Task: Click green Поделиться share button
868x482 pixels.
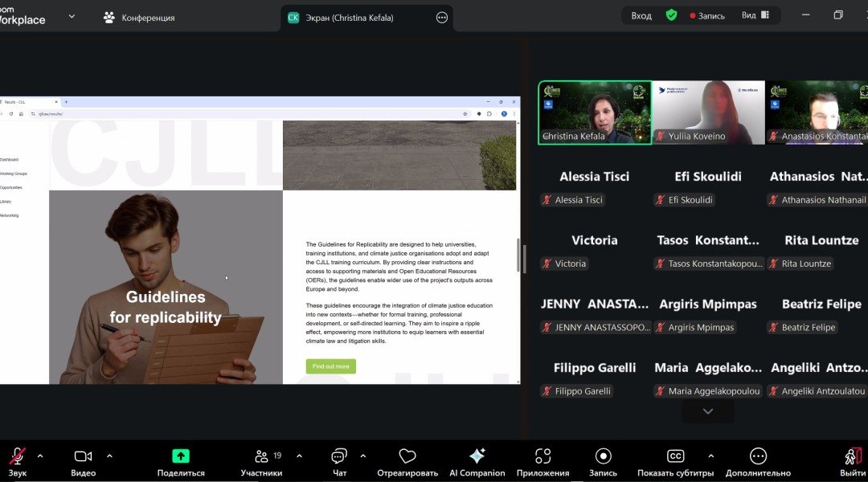Action: click(181, 456)
